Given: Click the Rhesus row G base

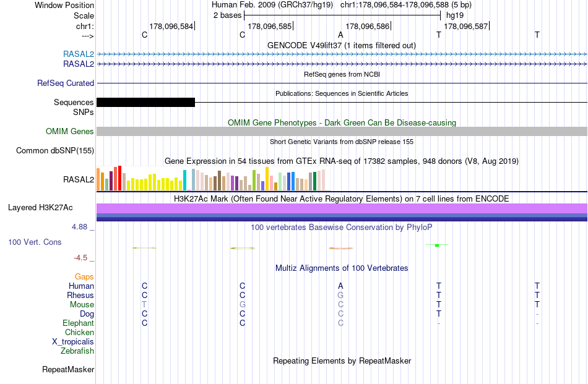Looking at the screenshot, I should pyautogui.click(x=340, y=295).
